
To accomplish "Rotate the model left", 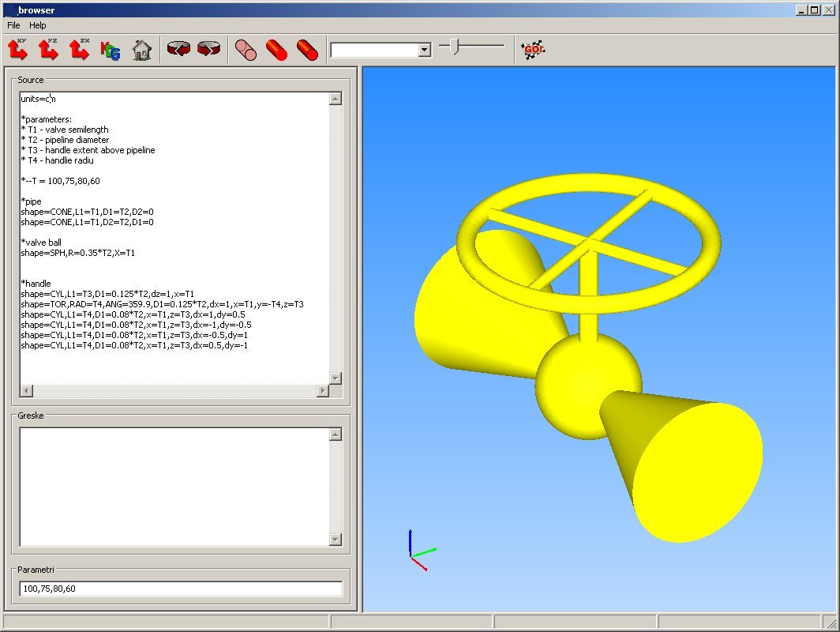I will click(179, 50).
